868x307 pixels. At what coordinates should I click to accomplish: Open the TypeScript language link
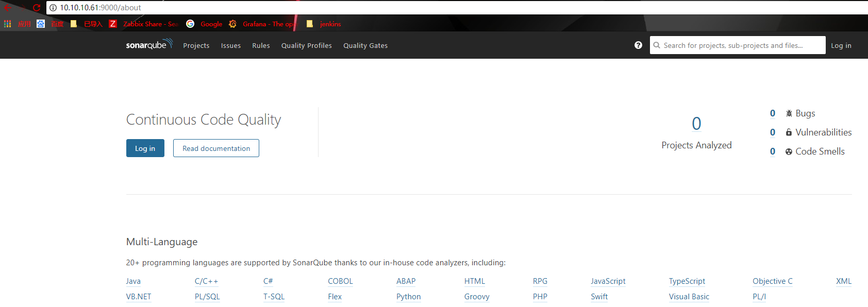[687, 281]
